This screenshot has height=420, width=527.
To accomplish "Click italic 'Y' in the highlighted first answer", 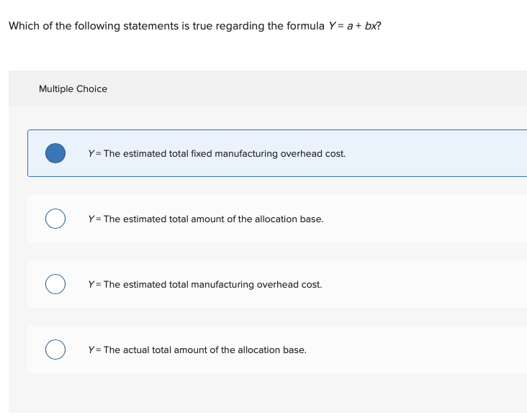I will (91, 154).
